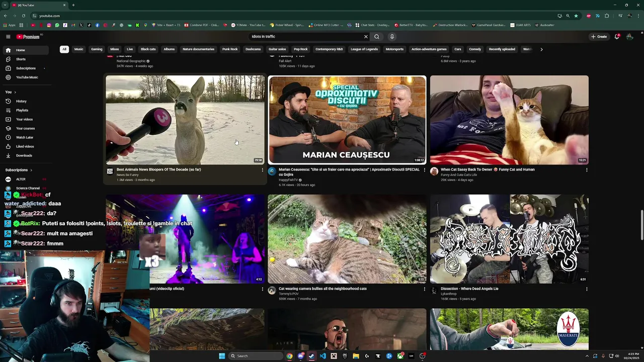Image resolution: width=644 pixels, height=362 pixels.
Task: Open Watch Later list
Action: coord(25,137)
